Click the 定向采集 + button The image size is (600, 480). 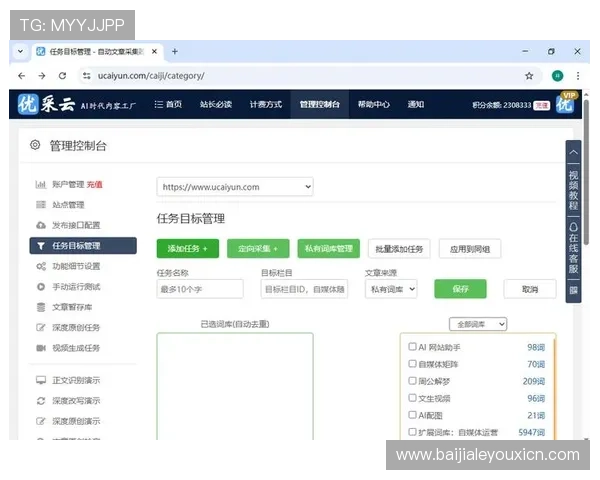point(258,249)
